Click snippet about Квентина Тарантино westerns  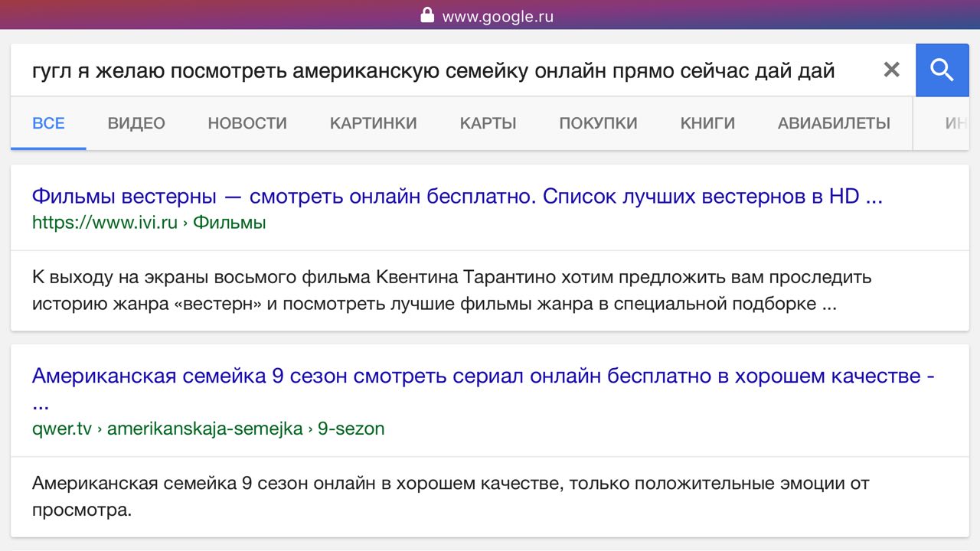click(452, 290)
